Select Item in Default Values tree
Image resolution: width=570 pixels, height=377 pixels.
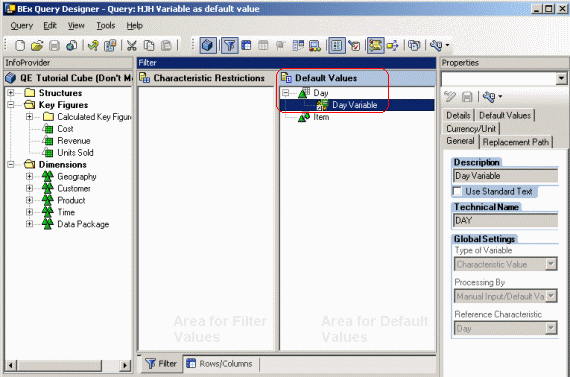coord(321,117)
